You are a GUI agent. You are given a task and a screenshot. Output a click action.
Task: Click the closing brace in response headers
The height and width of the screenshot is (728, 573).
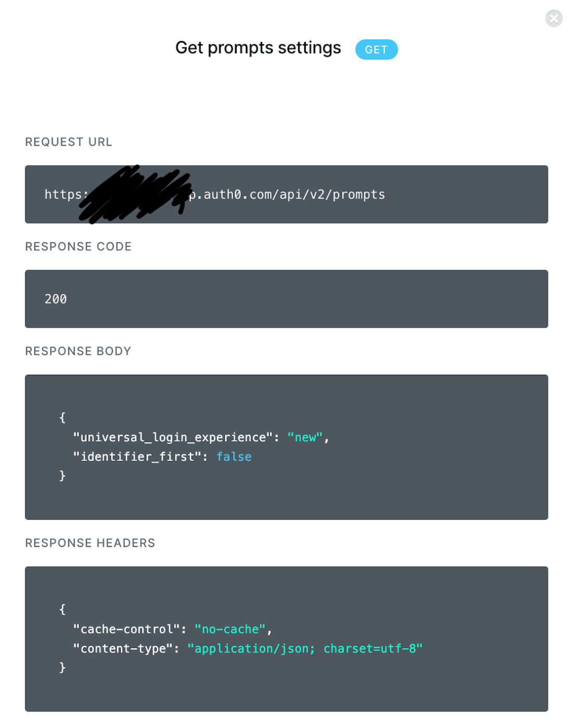(x=62, y=667)
